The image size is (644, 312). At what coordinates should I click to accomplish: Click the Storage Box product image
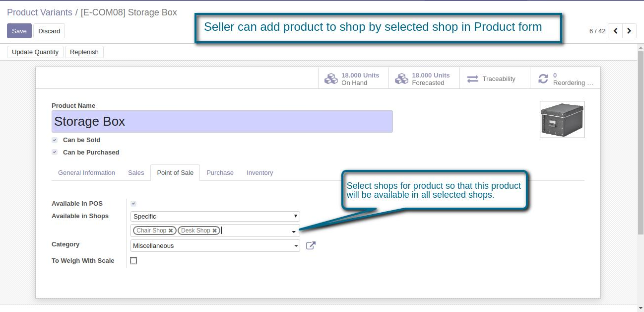point(562,119)
